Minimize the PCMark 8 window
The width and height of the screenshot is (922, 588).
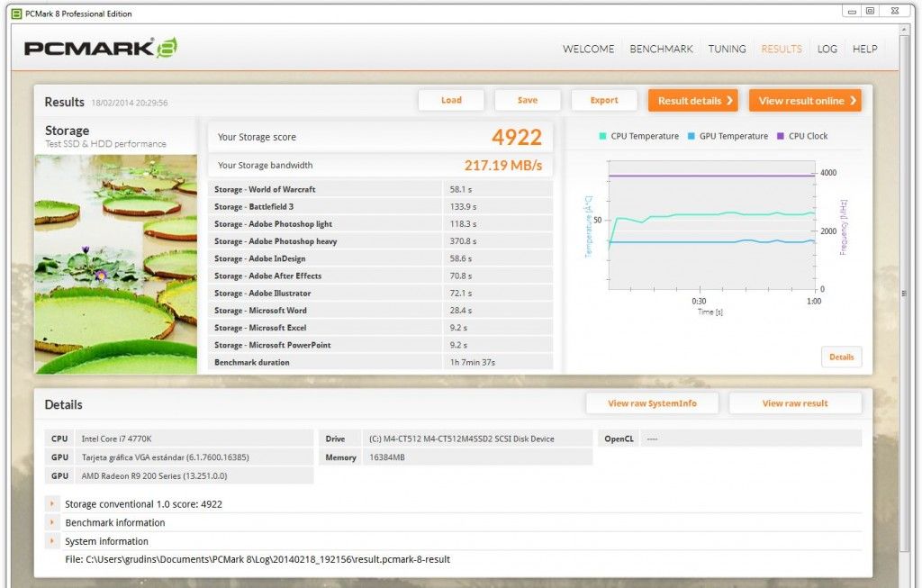coord(851,11)
